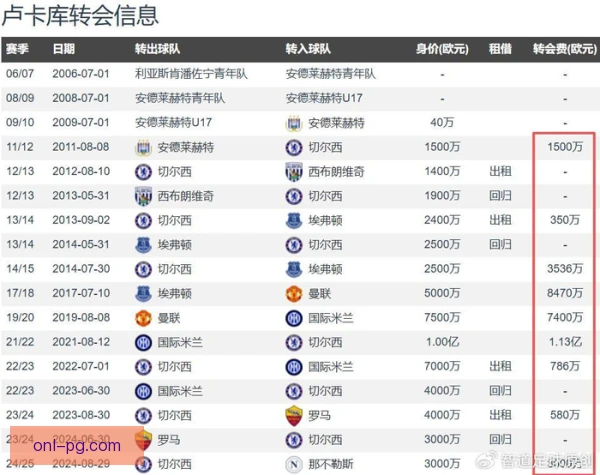Click season cell 19/20
600x475 pixels.
click(20, 318)
